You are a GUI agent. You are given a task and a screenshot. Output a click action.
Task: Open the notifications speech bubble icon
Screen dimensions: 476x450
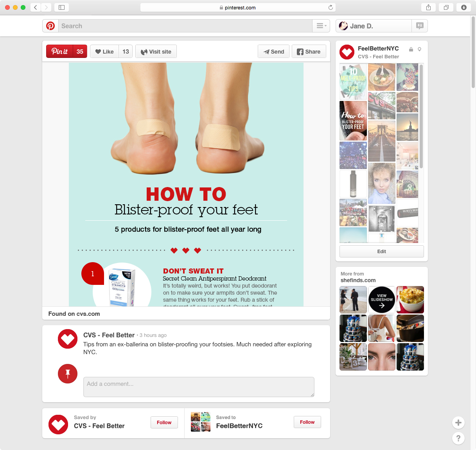(420, 26)
